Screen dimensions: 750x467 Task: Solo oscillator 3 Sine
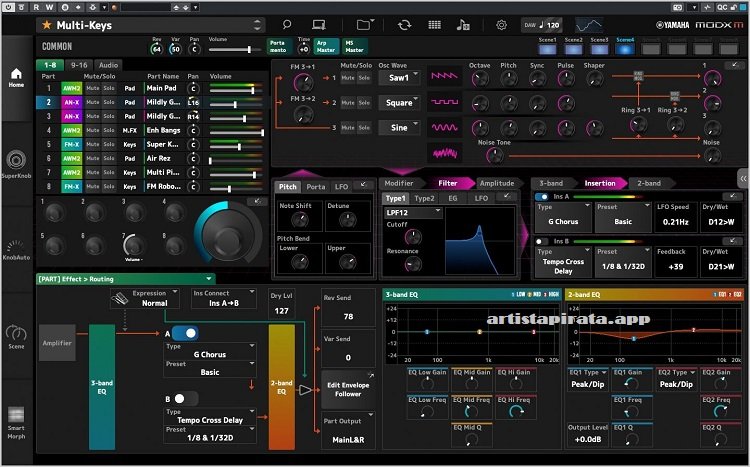(x=364, y=128)
